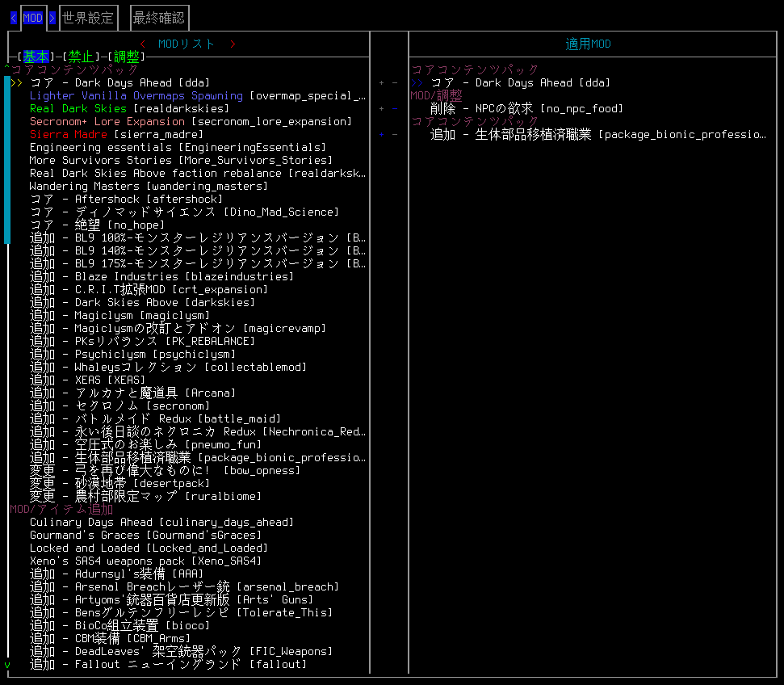Image resolution: width=784 pixels, height=685 pixels.
Task: Select the [基本] category filter
Action: (36, 57)
